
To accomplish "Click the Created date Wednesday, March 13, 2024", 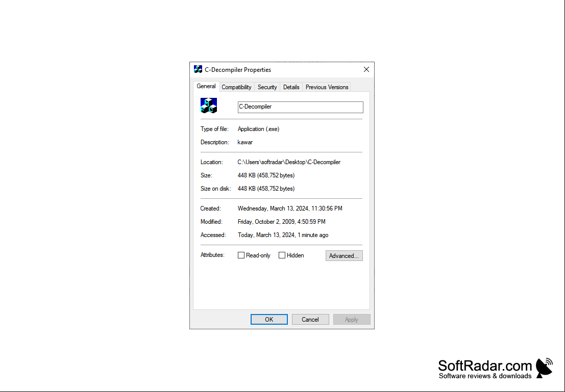I will [x=290, y=208].
